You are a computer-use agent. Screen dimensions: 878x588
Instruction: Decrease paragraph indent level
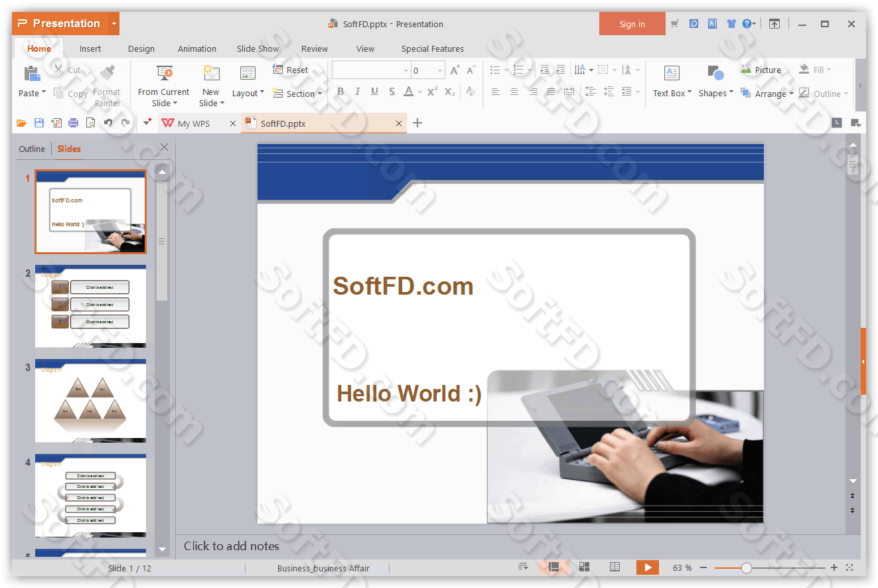[x=545, y=70]
